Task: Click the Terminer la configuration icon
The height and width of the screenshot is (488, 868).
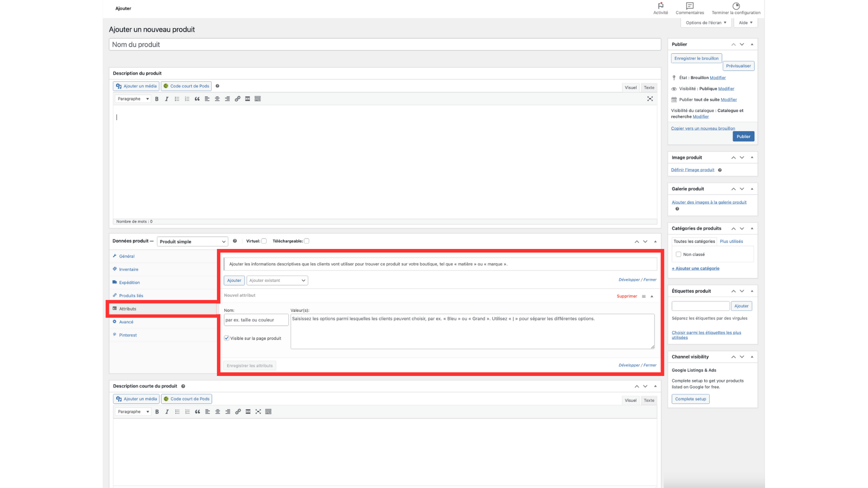Action: coord(736,6)
